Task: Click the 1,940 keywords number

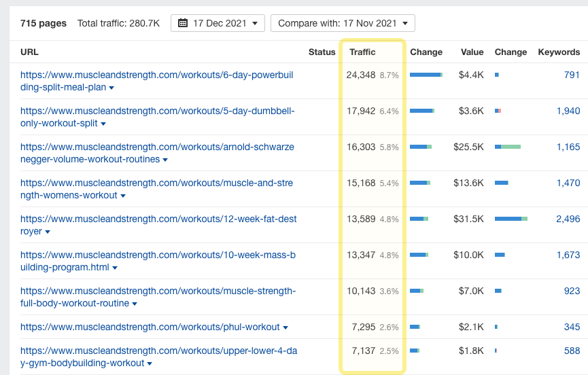Action: coord(568,111)
